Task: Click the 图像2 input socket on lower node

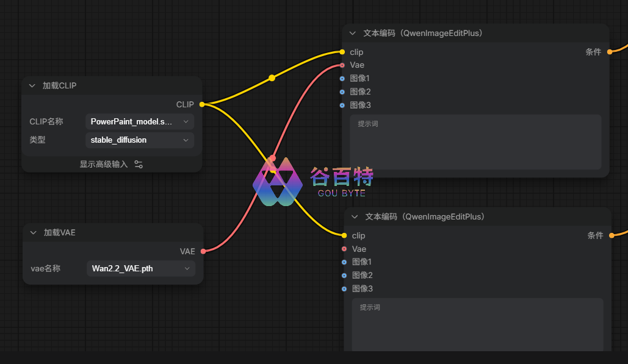Action: (344, 276)
